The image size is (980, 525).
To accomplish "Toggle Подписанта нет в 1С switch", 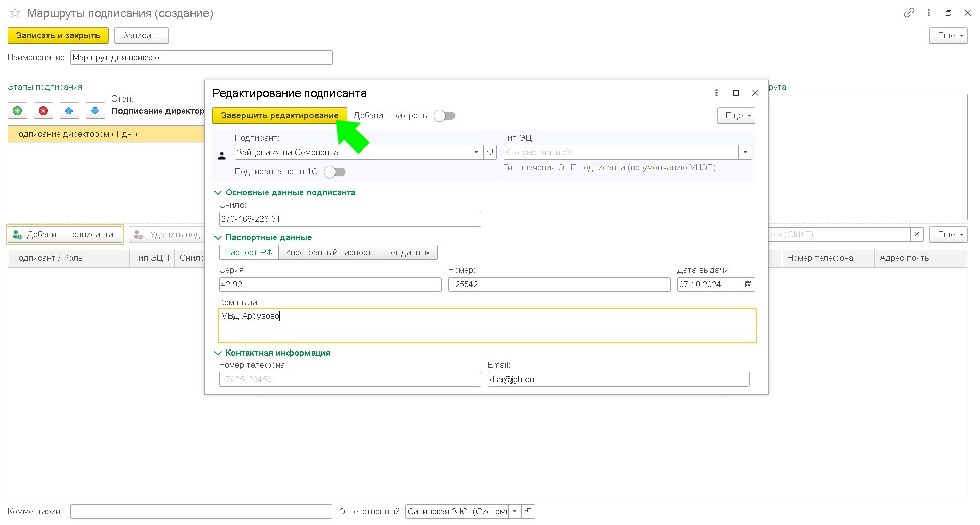I will [x=335, y=172].
